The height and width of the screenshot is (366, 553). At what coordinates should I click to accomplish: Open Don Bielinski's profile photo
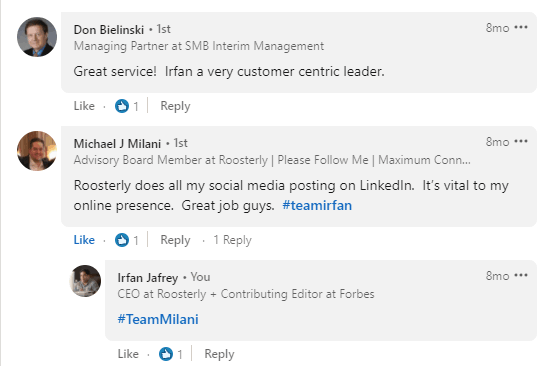[x=37, y=37]
